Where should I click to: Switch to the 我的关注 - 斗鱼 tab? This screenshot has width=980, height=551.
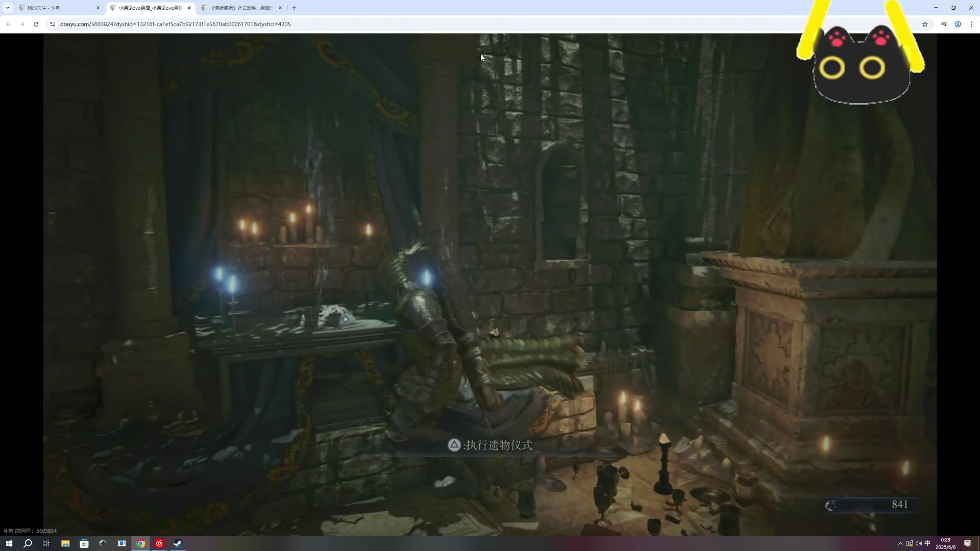[x=60, y=8]
